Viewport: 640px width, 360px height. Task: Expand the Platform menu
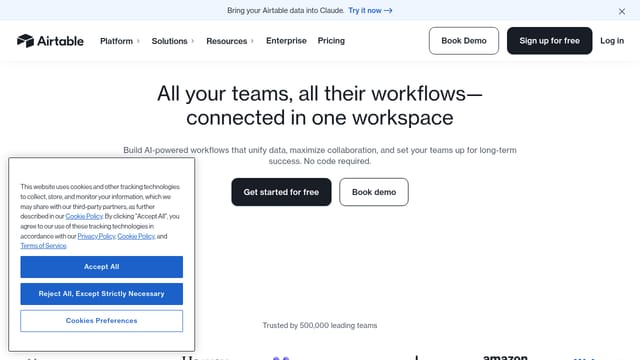(120, 41)
